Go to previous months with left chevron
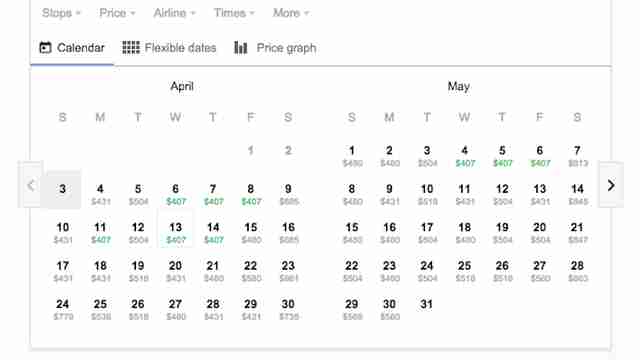Image resolution: width=640 pixels, height=360 pixels. (x=31, y=185)
